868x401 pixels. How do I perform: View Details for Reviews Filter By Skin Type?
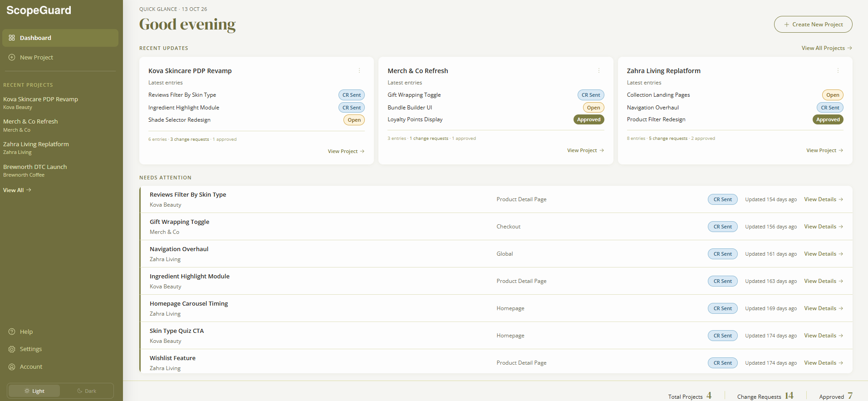coord(824,199)
